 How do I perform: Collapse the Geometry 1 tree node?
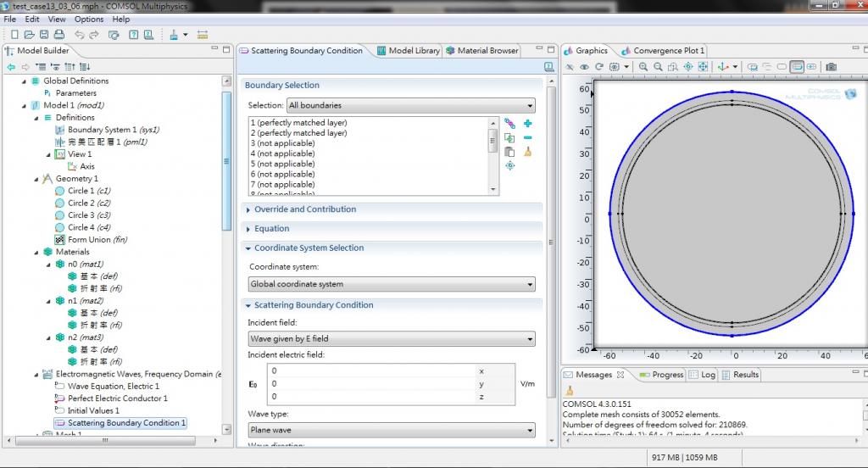pos(36,179)
